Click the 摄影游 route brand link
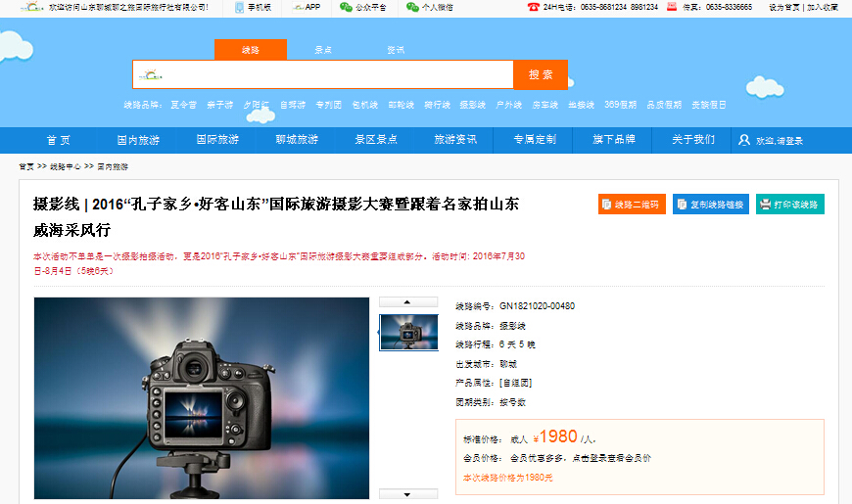852x504 pixels. [472, 105]
